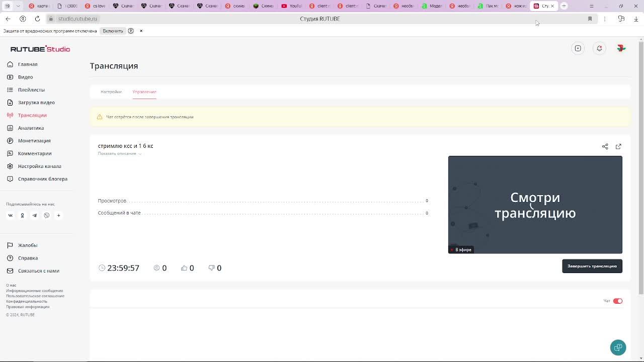Screen dimensions: 644x362
Task: Click the studio.rutube.ru address field
Action: pyautogui.click(x=77, y=19)
